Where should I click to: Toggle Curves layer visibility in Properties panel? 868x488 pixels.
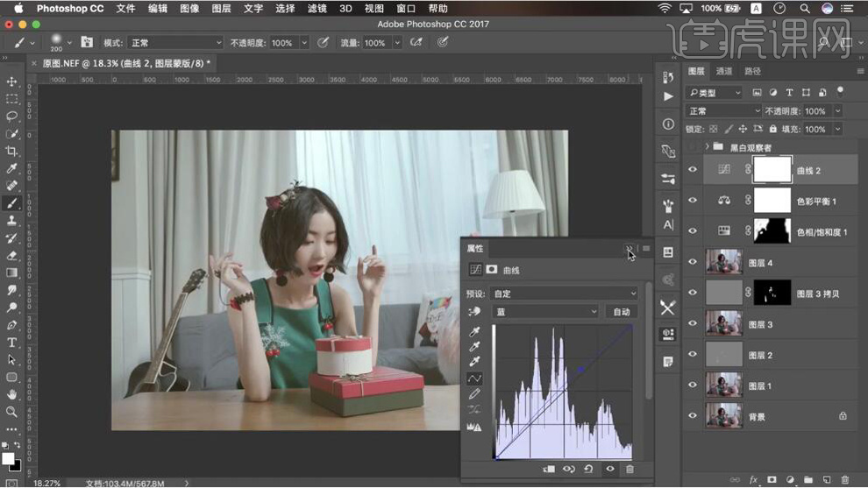click(609, 470)
